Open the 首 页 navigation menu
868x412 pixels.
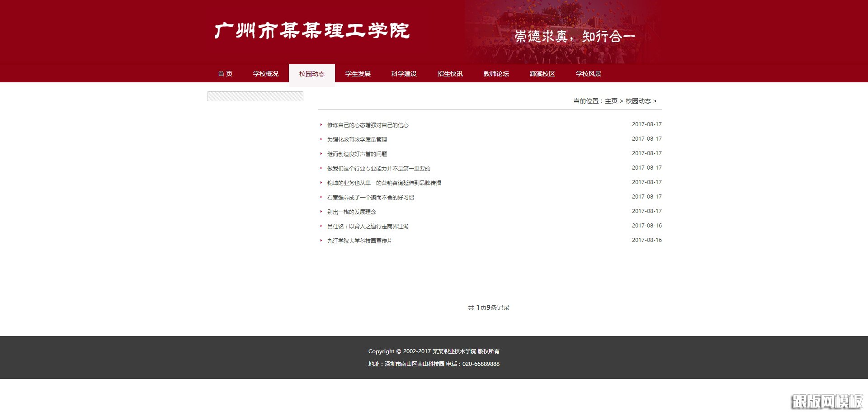click(225, 73)
